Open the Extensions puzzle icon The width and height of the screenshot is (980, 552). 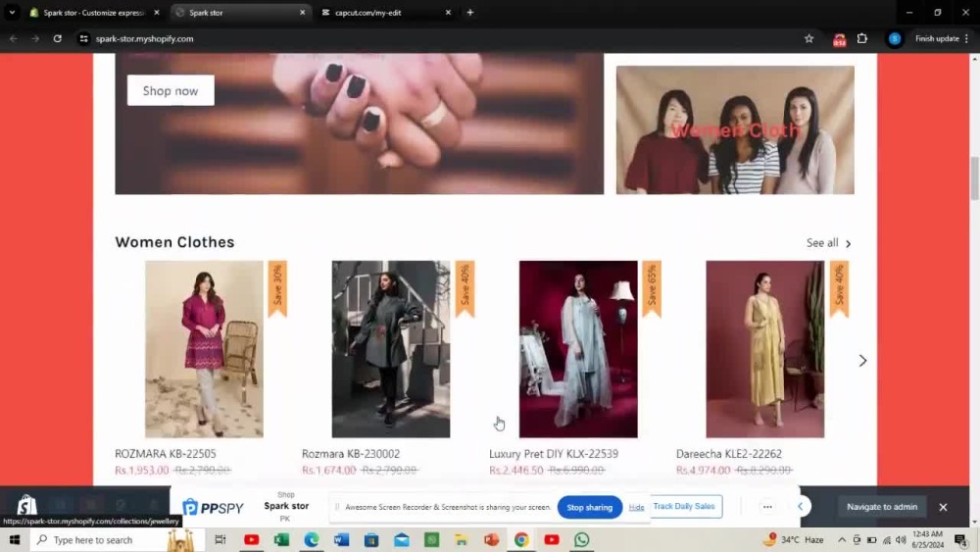862,39
